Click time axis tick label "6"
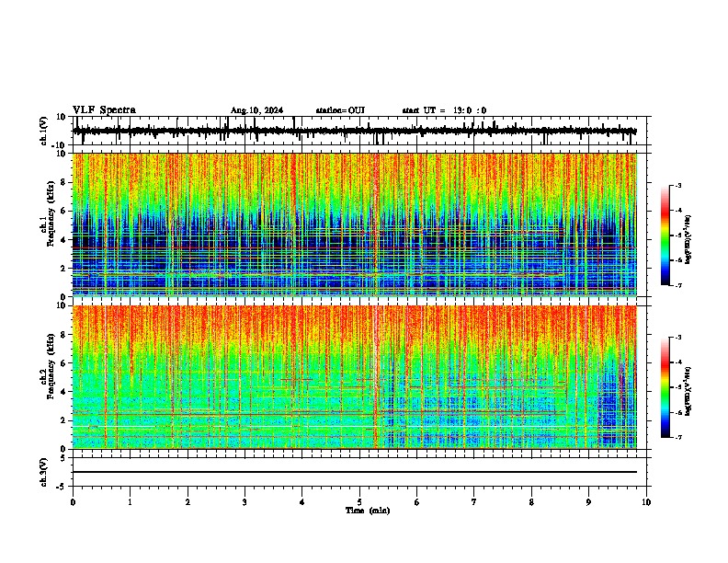Image resolution: width=728 pixels, height=563 pixels. [417, 502]
